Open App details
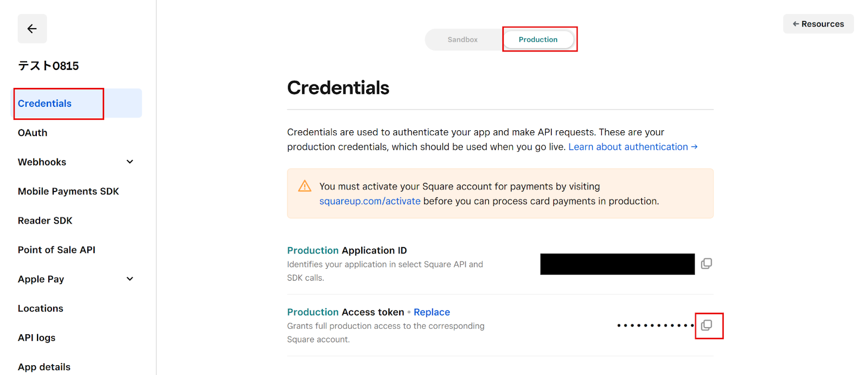This screenshot has width=868, height=375. (x=44, y=367)
